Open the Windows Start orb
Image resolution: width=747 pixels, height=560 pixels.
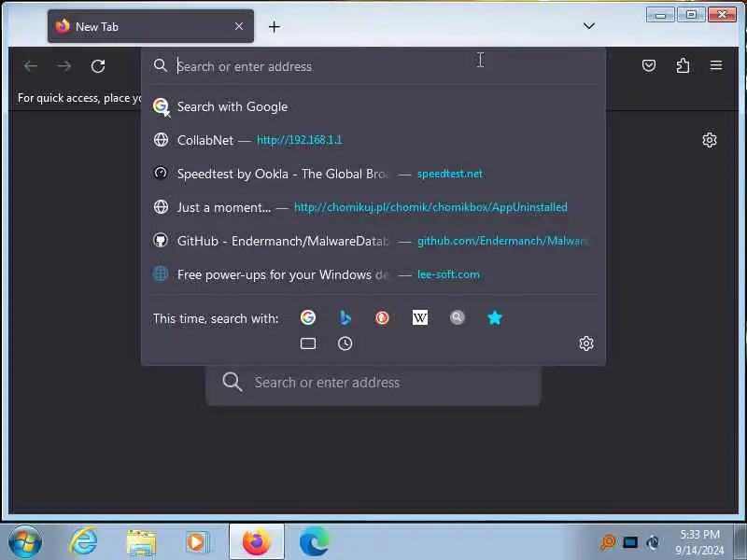(x=25, y=542)
